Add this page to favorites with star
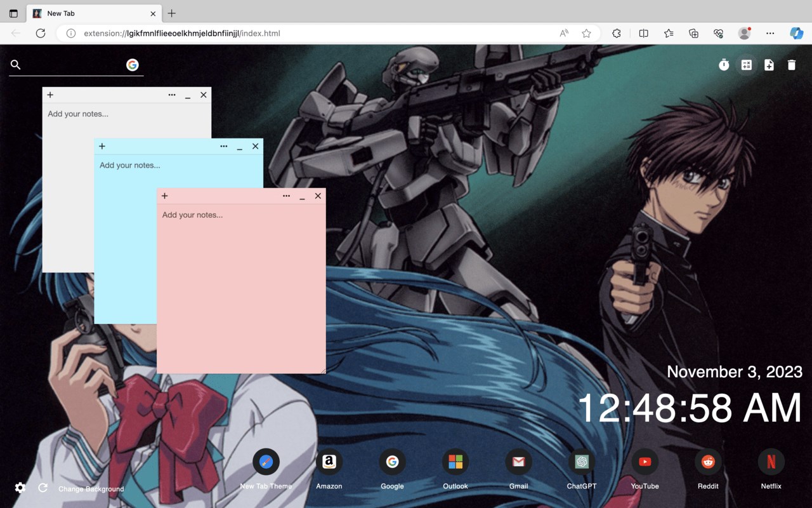Viewport: 812px width, 508px height. pos(587,33)
